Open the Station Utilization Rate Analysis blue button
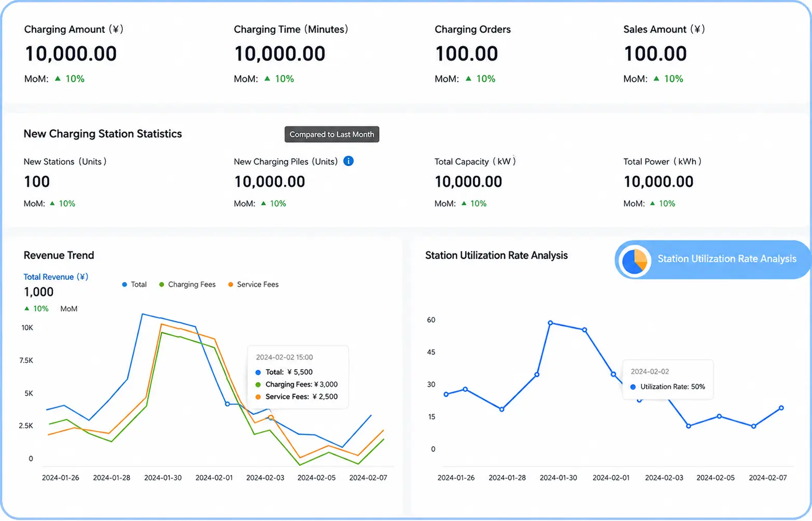This screenshot has width=812, height=521. pos(713,260)
